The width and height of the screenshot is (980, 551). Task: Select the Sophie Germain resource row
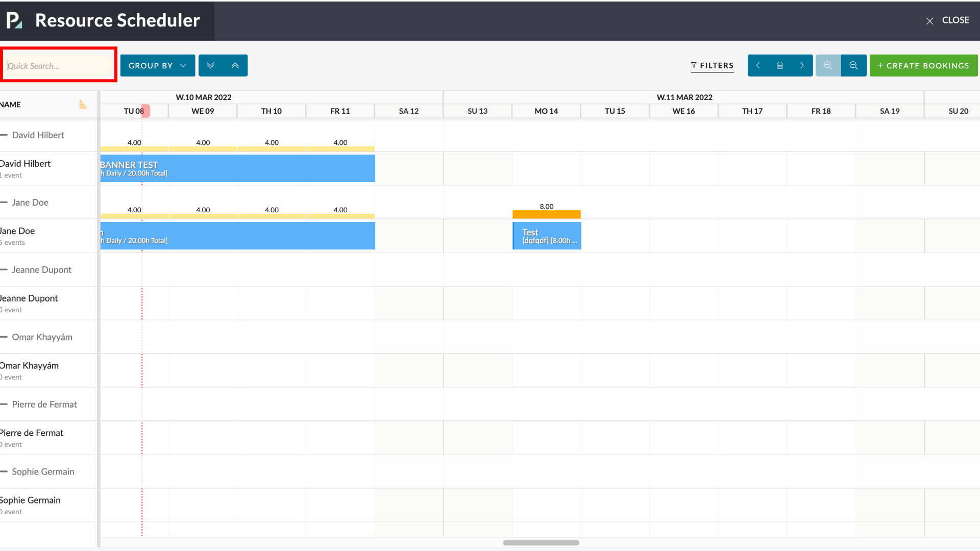(x=48, y=505)
